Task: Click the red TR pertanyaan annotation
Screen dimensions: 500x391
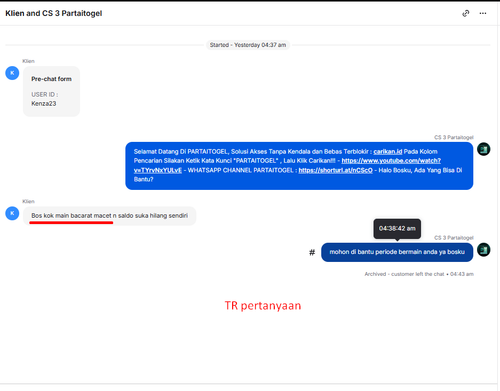Action: point(263,306)
